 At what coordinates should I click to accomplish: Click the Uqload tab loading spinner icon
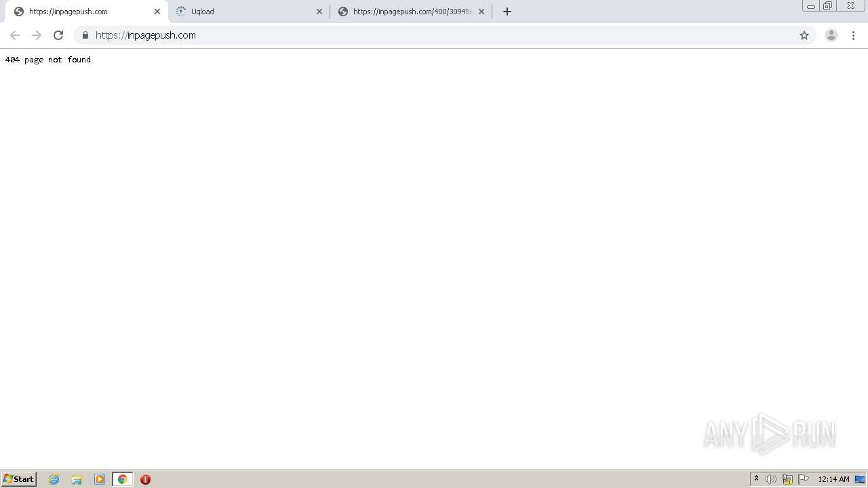click(x=181, y=12)
